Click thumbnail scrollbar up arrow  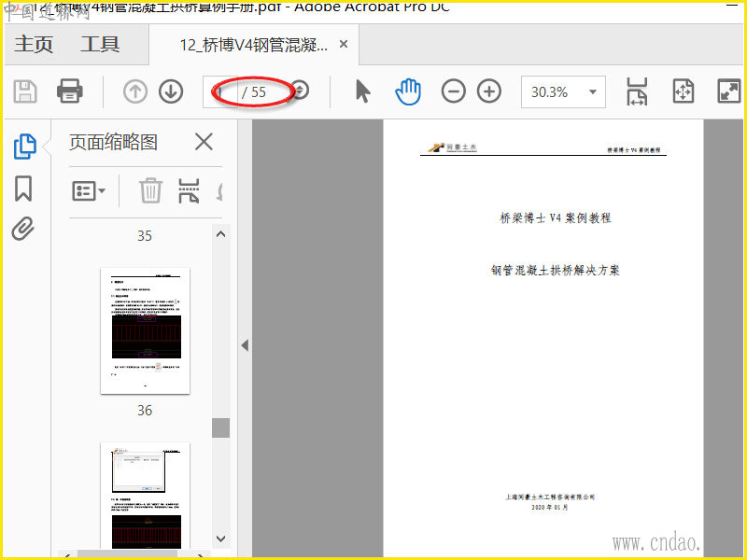click(x=220, y=234)
